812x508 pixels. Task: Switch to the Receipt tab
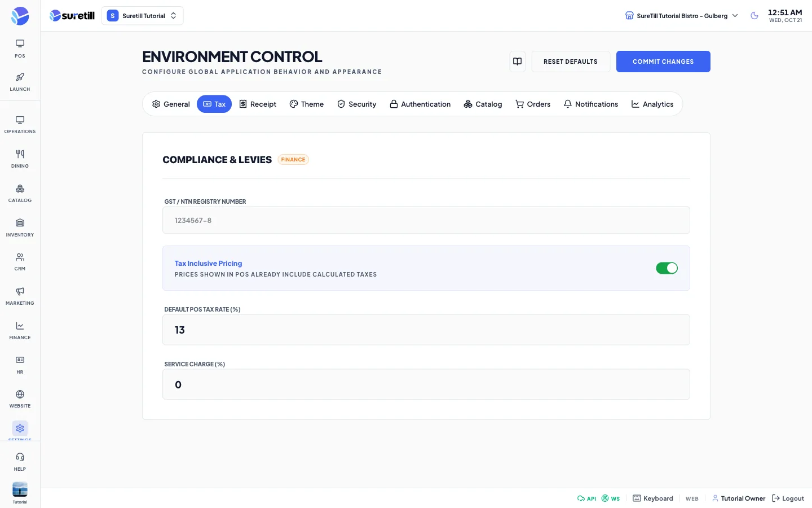(x=258, y=104)
